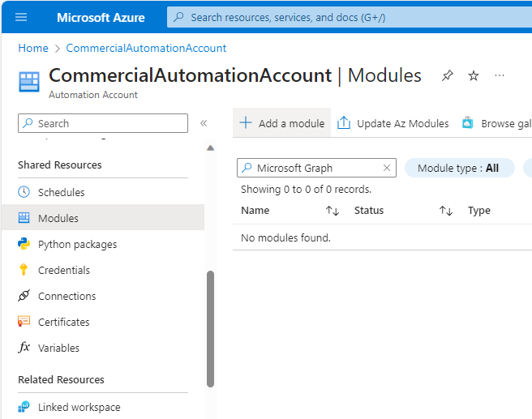Select Modules in the sidebar

click(x=103, y=218)
